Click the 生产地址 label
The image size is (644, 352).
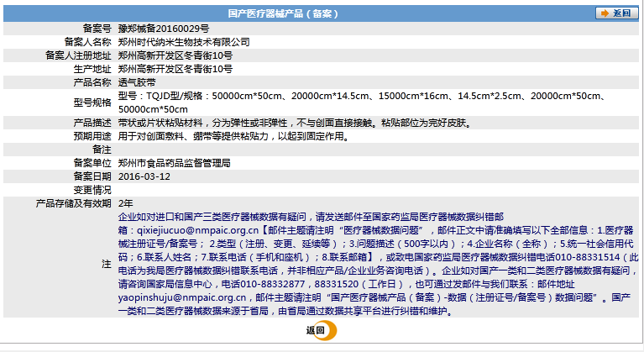[x=92, y=69]
